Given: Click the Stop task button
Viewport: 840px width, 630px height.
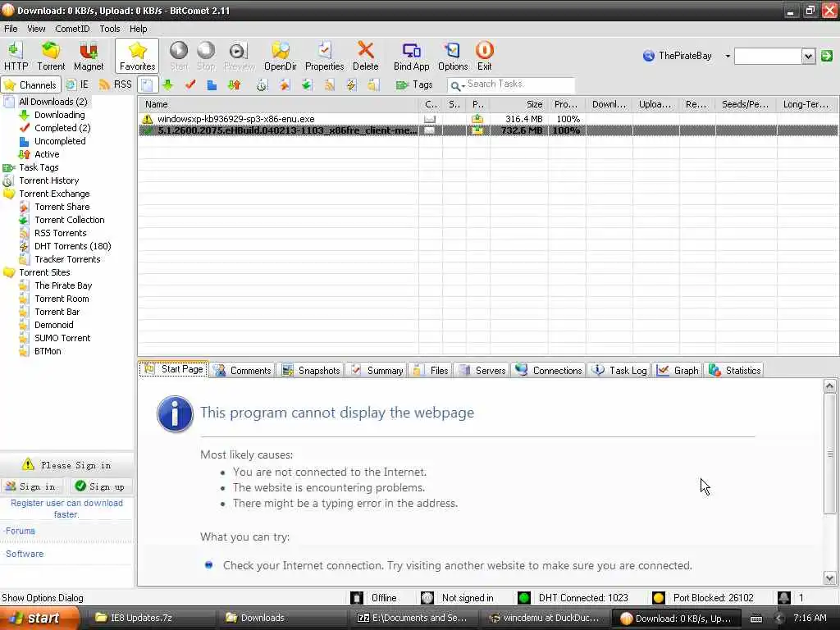Looking at the screenshot, I should 206,57.
